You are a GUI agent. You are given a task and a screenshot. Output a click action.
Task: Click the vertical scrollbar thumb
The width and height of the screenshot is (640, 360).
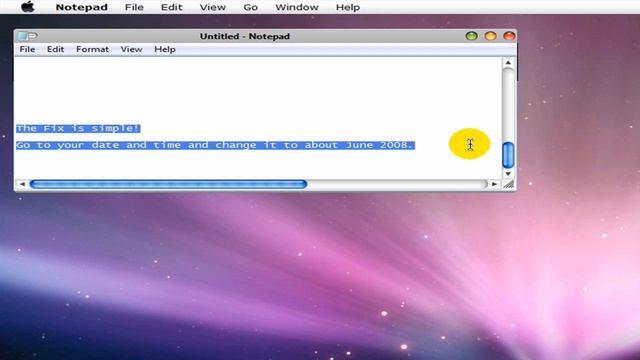click(508, 155)
